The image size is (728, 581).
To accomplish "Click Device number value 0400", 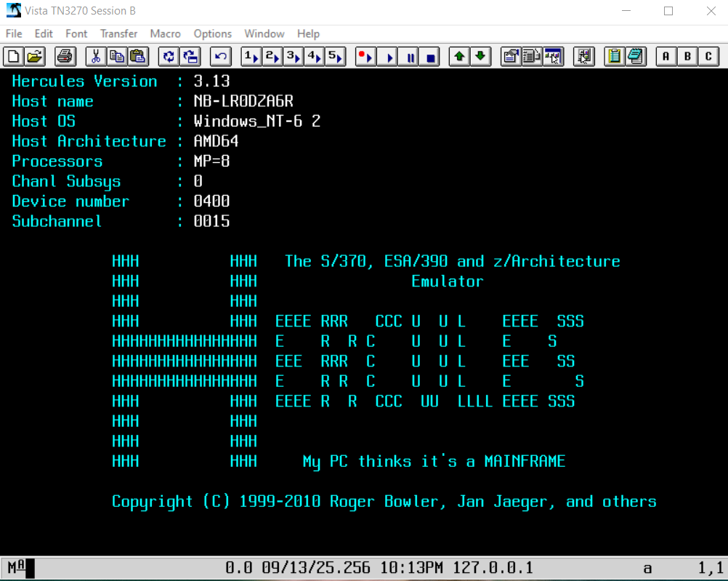I will 211,201.
